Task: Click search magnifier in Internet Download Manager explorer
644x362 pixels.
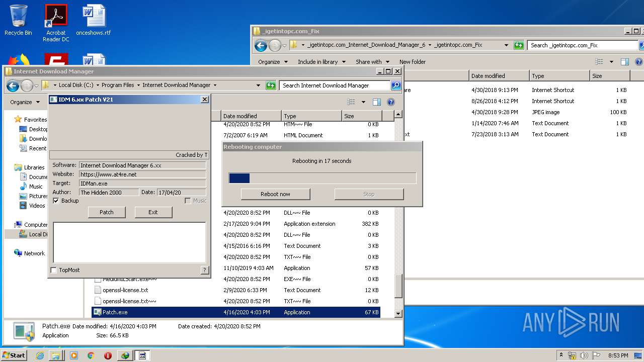Action: (396, 85)
